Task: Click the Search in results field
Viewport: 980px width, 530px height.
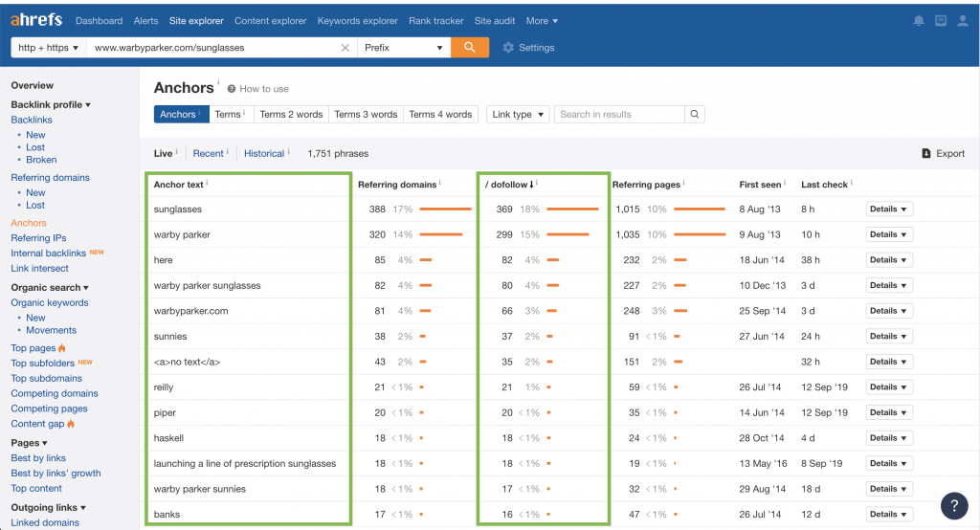Action: click(619, 115)
